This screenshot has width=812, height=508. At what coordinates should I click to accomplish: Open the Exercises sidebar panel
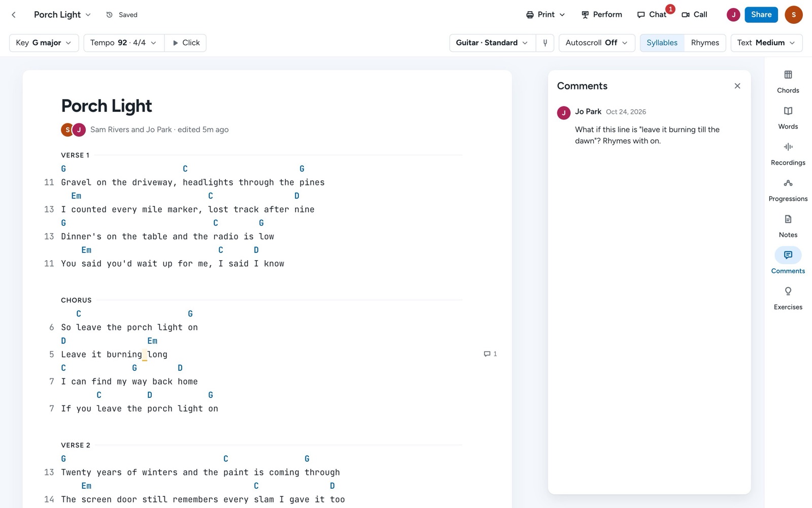(788, 298)
